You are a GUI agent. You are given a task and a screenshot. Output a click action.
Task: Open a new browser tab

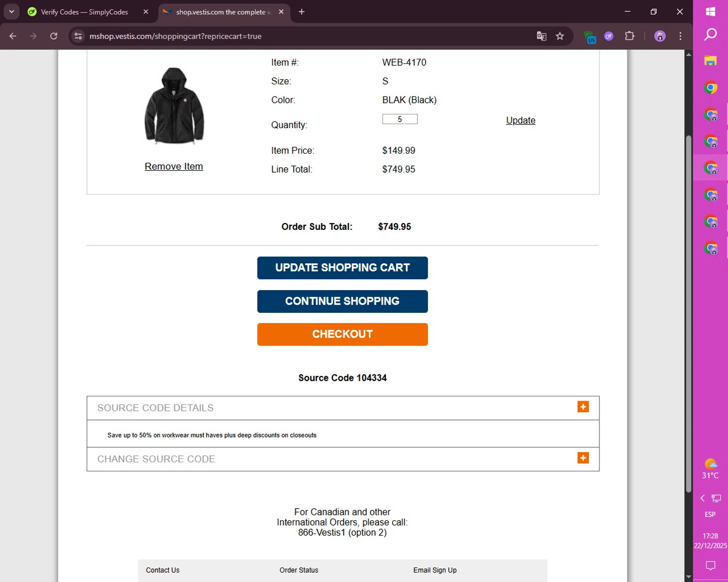301,12
